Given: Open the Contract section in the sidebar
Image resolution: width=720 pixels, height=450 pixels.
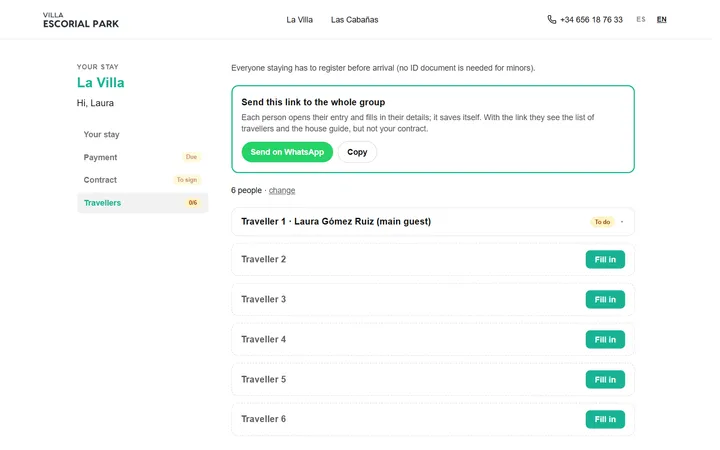Looking at the screenshot, I should coord(142,180).
